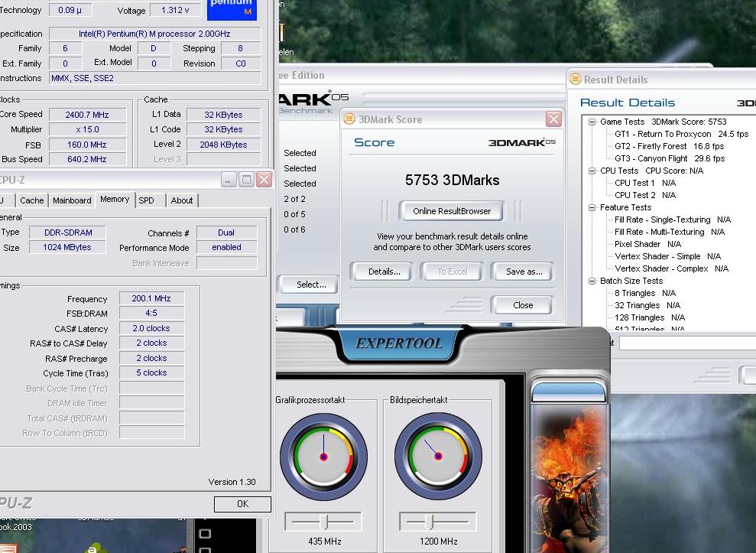Click the Multiplier value x 15.0

87,129
